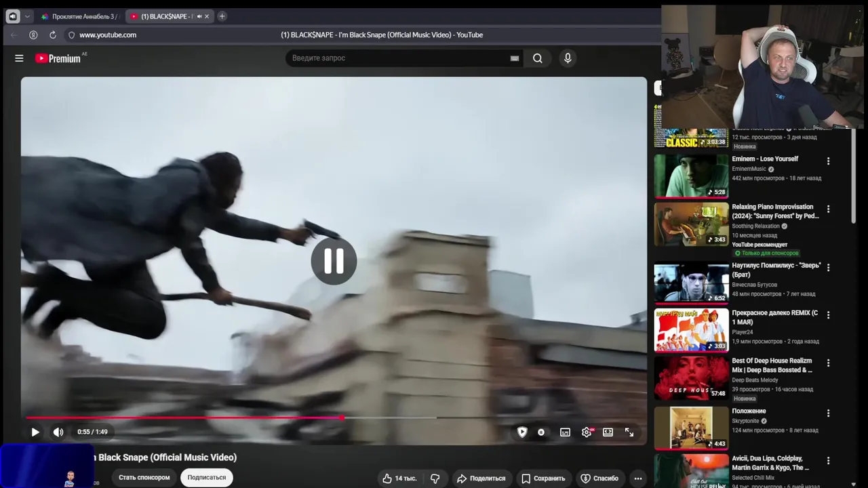Open a new browser tab
Screen dimensions: 868x488
click(222, 16)
